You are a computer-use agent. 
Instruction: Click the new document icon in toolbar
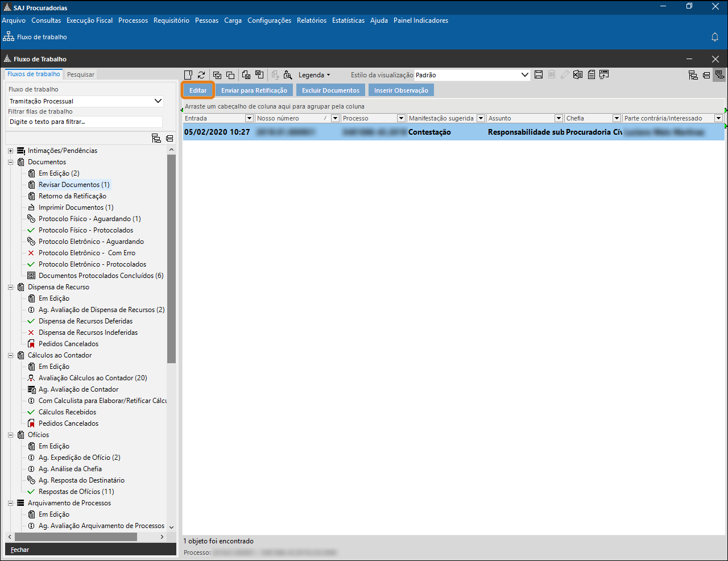click(x=188, y=75)
